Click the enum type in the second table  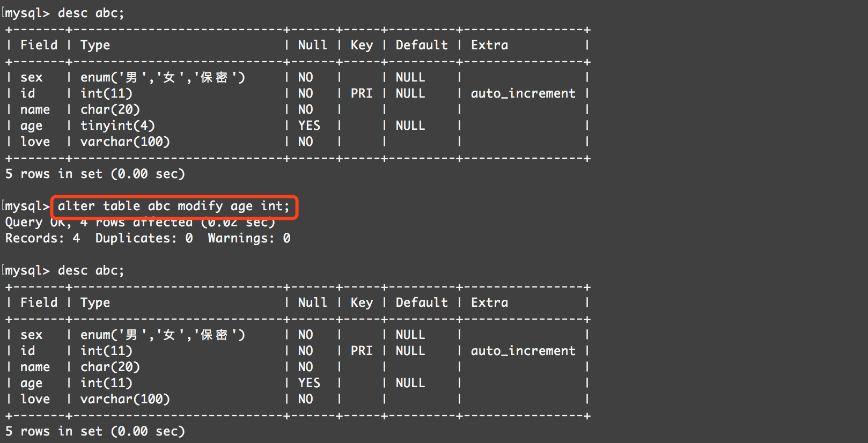pyautogui.click(x=163, y=335)
